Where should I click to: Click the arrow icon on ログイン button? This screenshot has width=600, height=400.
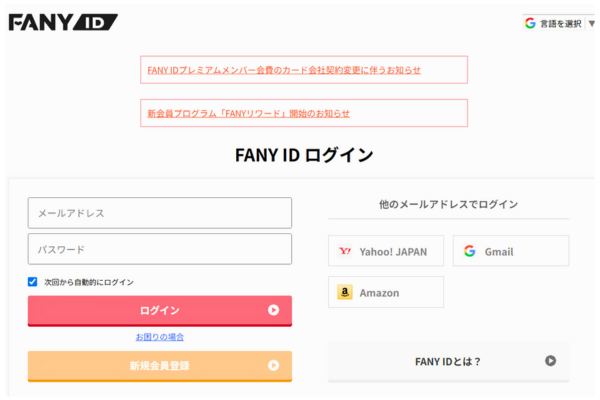(x=273, y=310)
